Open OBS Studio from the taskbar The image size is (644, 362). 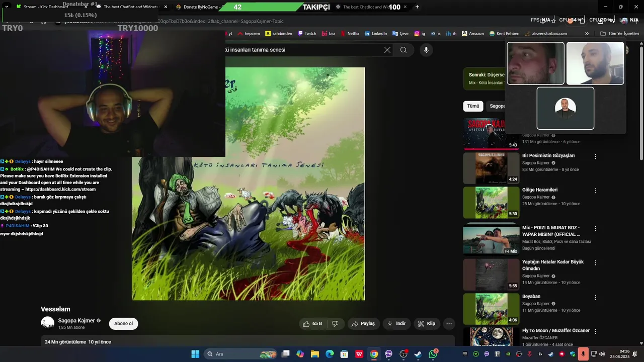(x=404, y=354)
